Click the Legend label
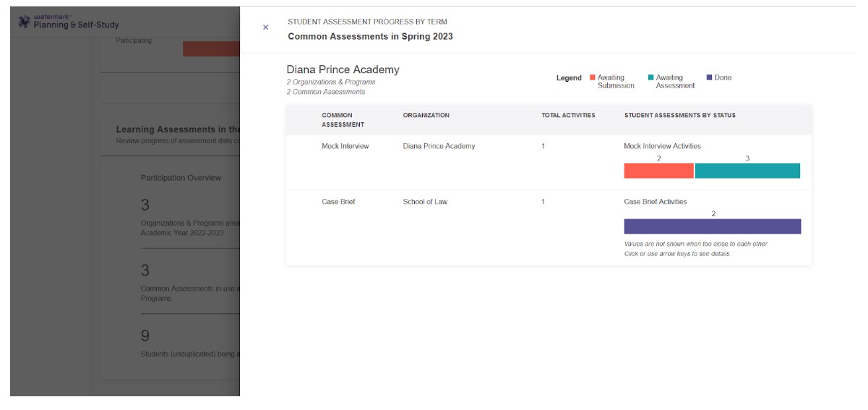868x410 pixels. [x=569, y=78]
